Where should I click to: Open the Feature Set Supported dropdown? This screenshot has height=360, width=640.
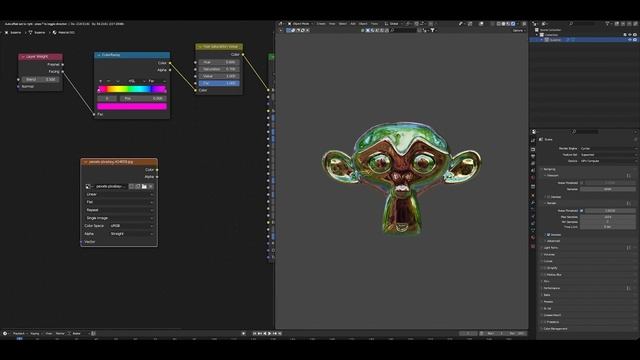click(608, 155)
